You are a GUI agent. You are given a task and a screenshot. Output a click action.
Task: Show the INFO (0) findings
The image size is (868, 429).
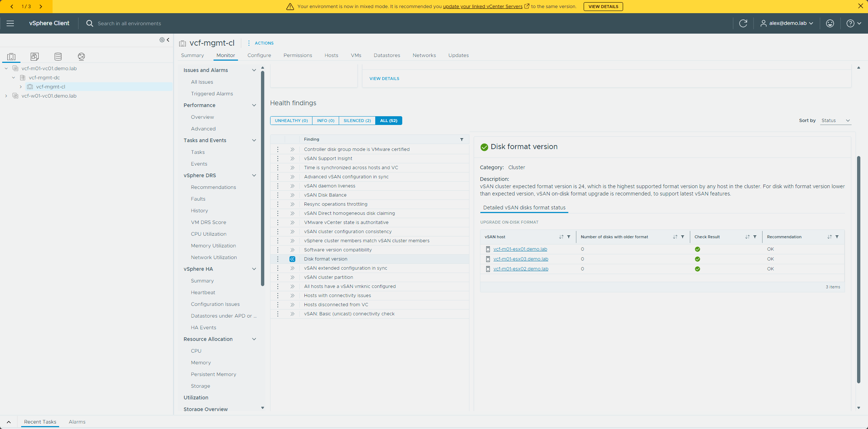(326, 121)
